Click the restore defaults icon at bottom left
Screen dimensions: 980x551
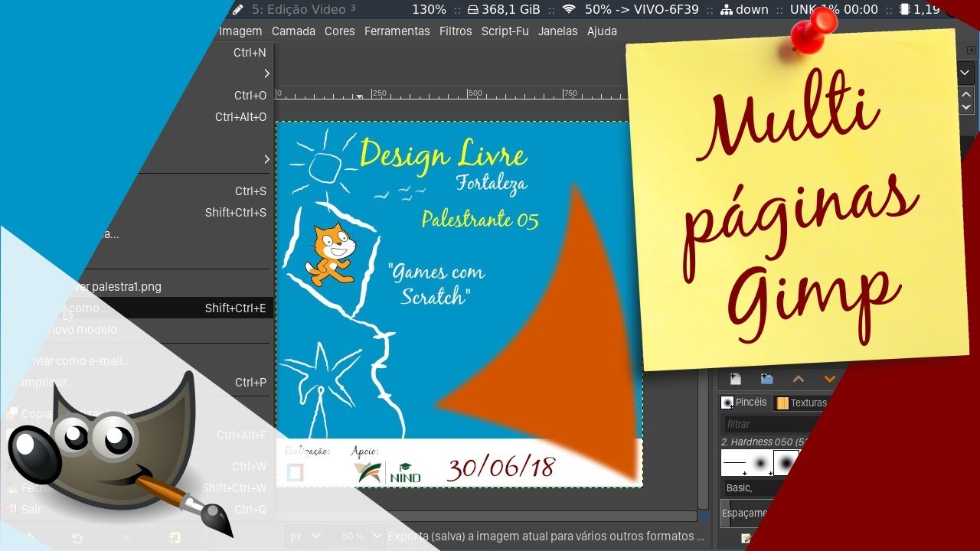175,538
